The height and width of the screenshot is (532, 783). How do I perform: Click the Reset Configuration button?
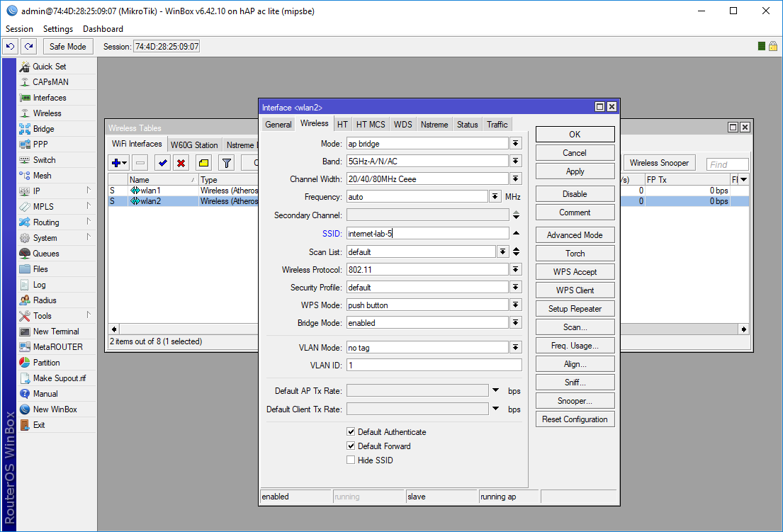[x=575, y=419]
